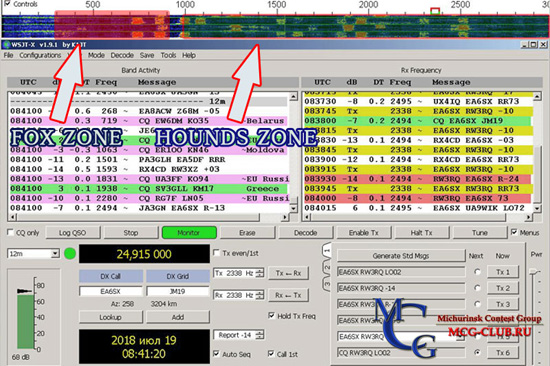The height and width of the screenshot is (366, 550).
Task: Select message tab 1
Action: [x=327, y=251]
